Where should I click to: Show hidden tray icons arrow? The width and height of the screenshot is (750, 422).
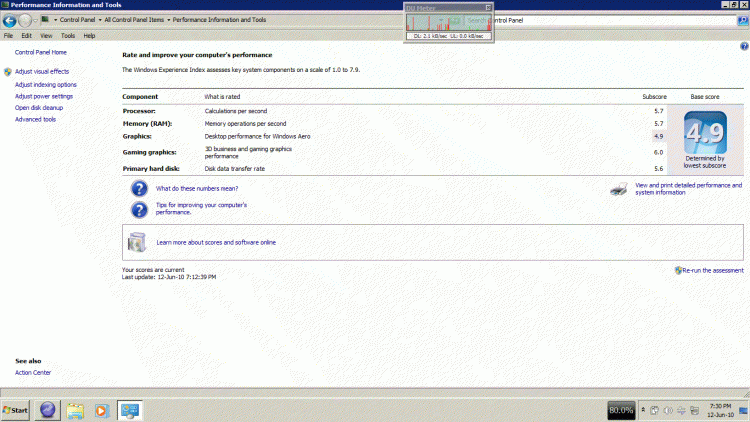(x=643, y=410)
